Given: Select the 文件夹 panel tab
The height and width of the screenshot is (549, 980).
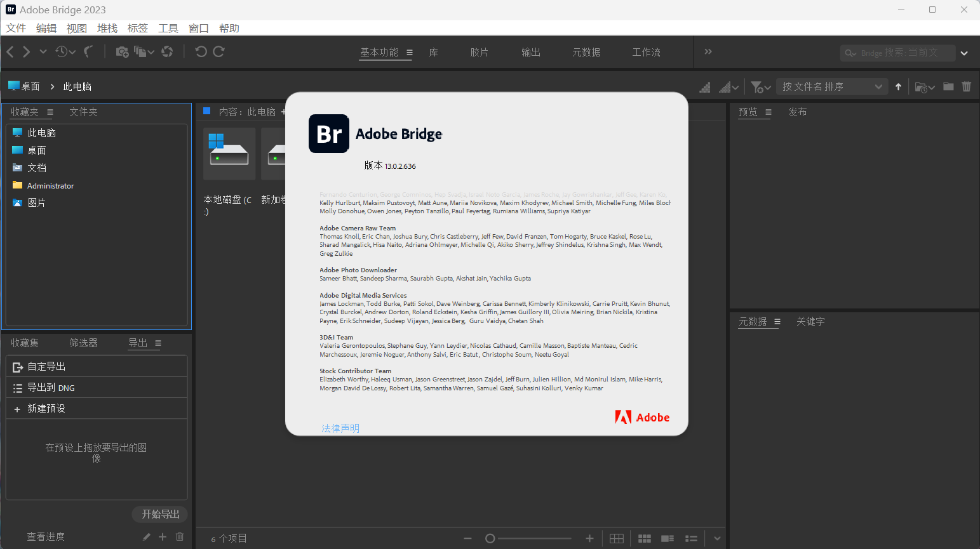Looking at the screenshot, I should pos(84,112).
